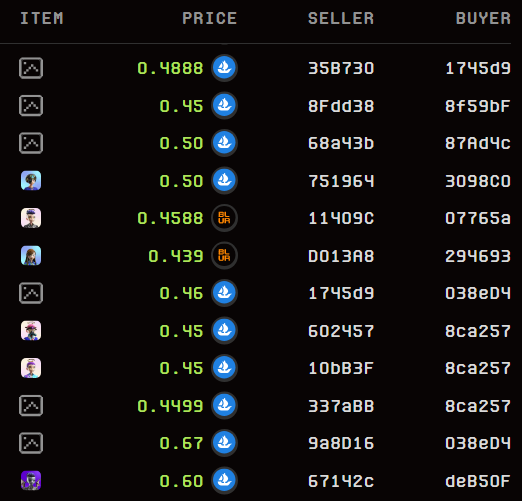Click the price value 0.67

[181, 443]
